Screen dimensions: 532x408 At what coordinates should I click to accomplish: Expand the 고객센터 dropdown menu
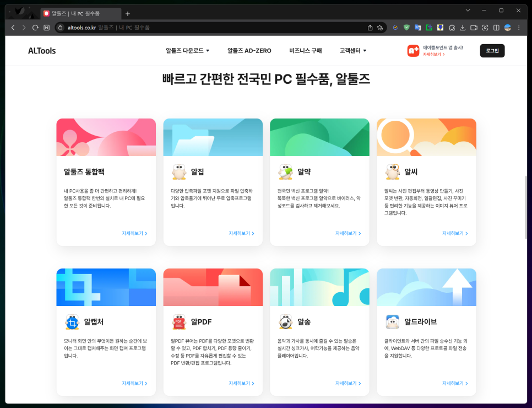pyautogui.click(x=353, y=51)
